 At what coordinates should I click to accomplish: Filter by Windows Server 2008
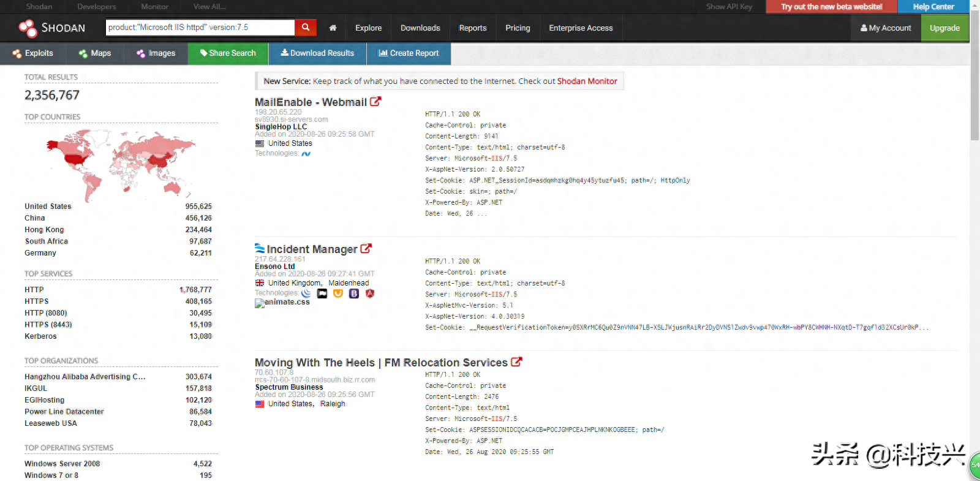pyautogui.click(x=62, y=464)
